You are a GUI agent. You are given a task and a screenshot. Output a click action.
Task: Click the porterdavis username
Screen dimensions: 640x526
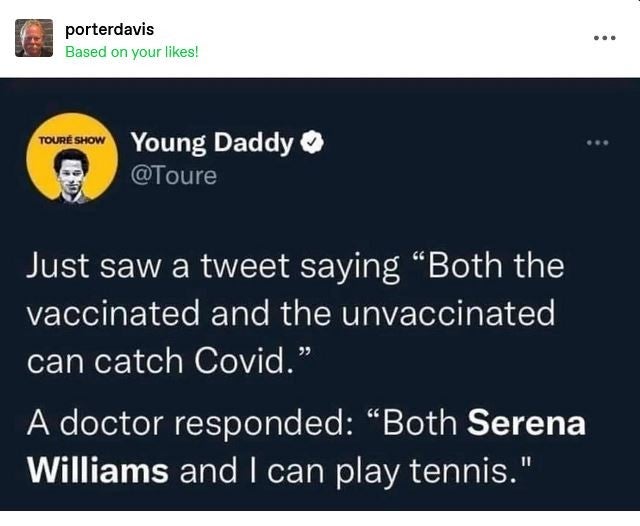pos(109,29)
